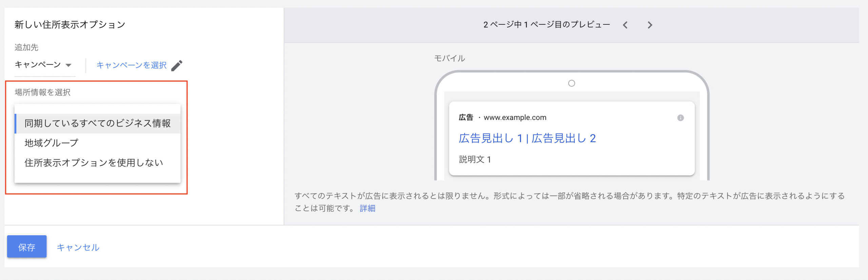868x280 pixels.
Task: Click the キャンペーン text in the 追加先 selector
Action: click(x=38, y=65)
